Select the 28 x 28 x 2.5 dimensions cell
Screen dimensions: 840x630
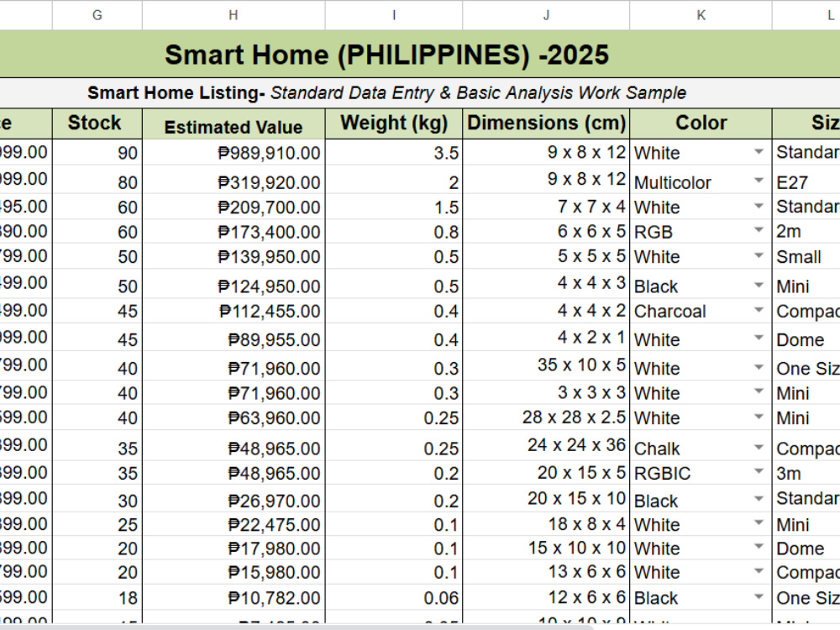546,417
